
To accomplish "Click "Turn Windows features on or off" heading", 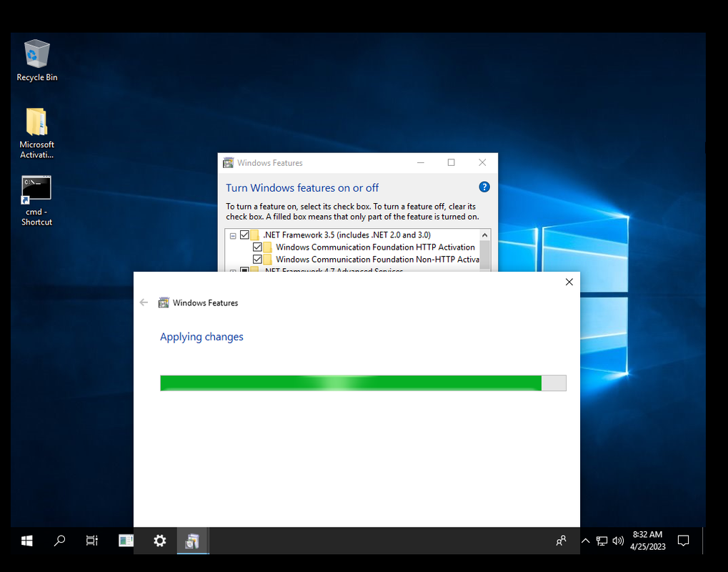I will 302,188.
